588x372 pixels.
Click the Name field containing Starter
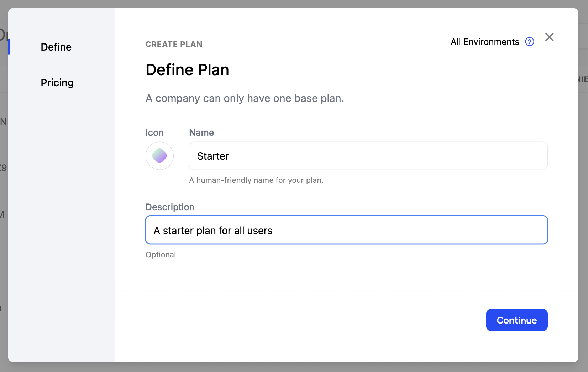point(368,156)
